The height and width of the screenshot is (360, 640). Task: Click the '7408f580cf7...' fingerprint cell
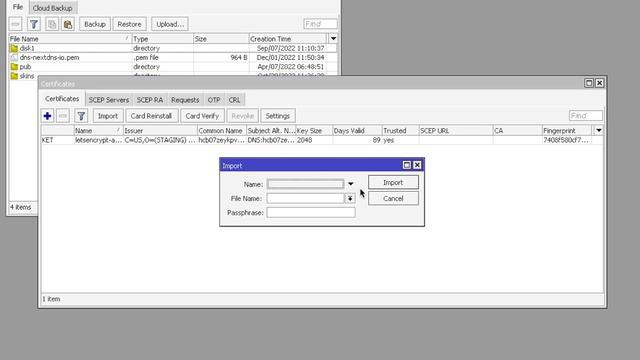pos(566,140)
